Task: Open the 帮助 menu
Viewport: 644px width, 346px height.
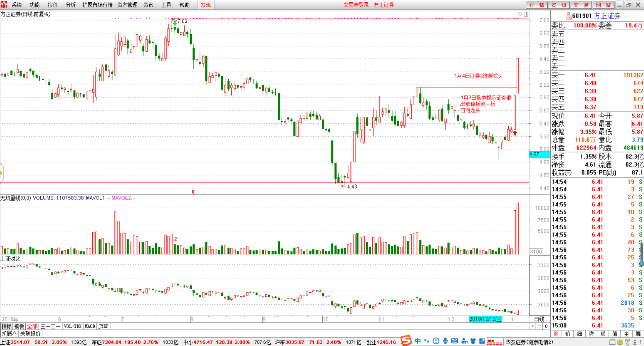Action: point(184,5)
